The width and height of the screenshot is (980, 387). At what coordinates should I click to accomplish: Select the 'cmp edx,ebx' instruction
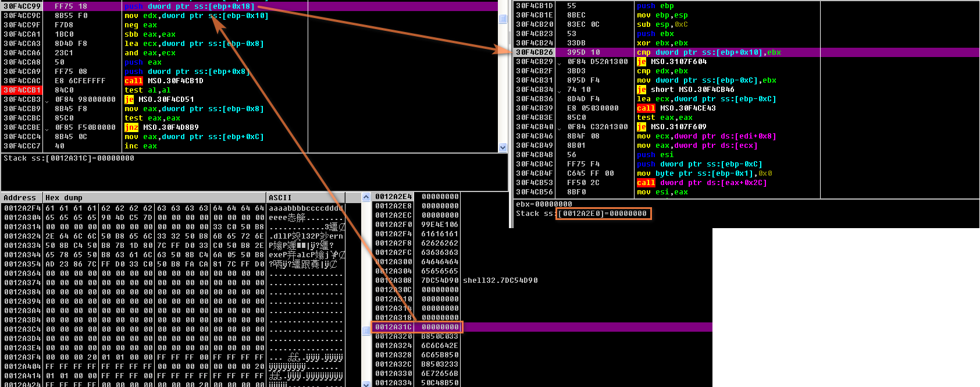[662, 71]
